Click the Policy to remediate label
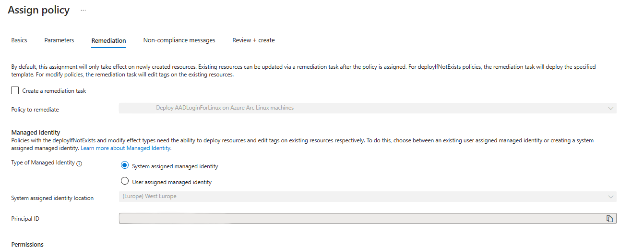 click(35, 110)
